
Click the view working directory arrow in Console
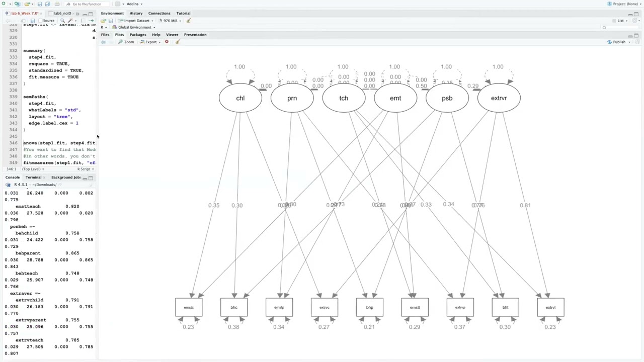(59, 185)
